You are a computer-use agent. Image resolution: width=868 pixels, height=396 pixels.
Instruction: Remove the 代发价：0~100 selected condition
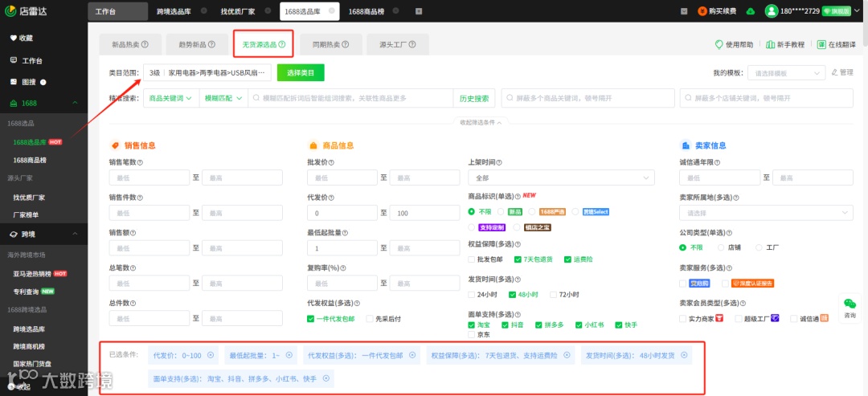[210, 355]
